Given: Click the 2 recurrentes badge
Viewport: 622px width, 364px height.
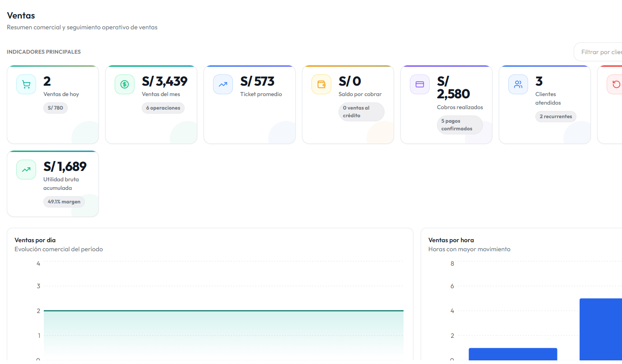Looking at the screenshot, I should (x=556, y=116).
